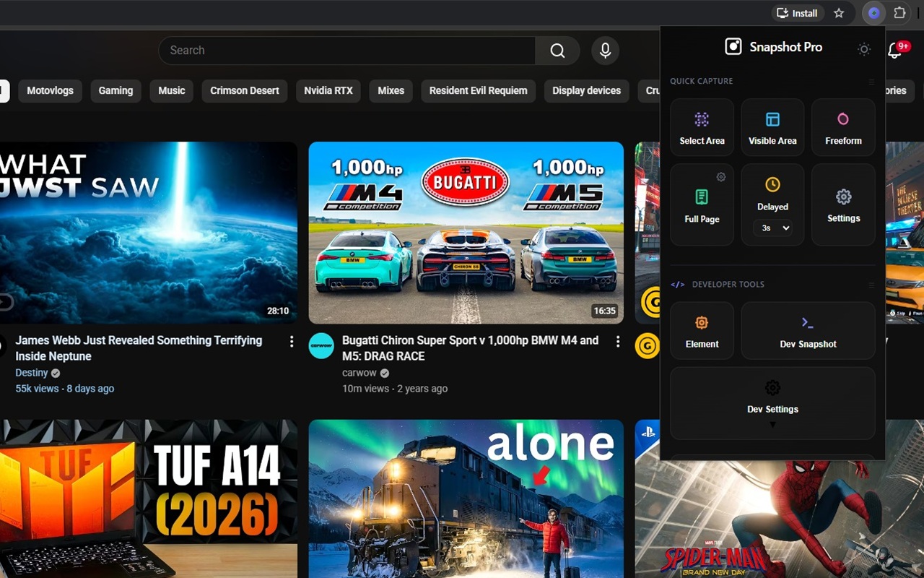Filter by Display devices chip
924x578 pixels.
point(586,91)
